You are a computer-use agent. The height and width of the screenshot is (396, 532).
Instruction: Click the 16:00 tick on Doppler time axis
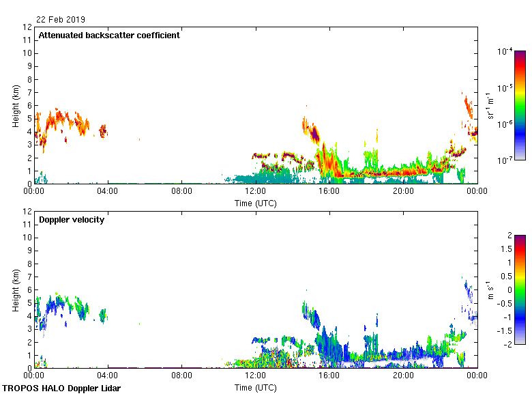pyautogui.click(x=329, y=376)
